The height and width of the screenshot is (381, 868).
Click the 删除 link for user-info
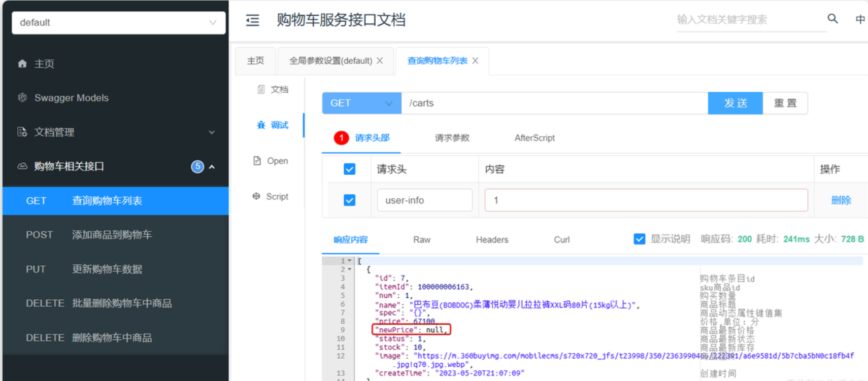(841, 200)
